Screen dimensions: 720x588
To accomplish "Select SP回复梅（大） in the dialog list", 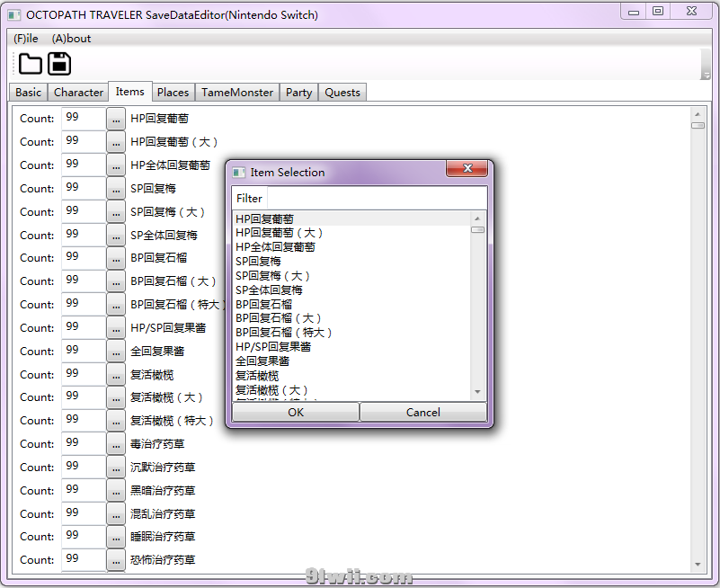I will [351, 276].
